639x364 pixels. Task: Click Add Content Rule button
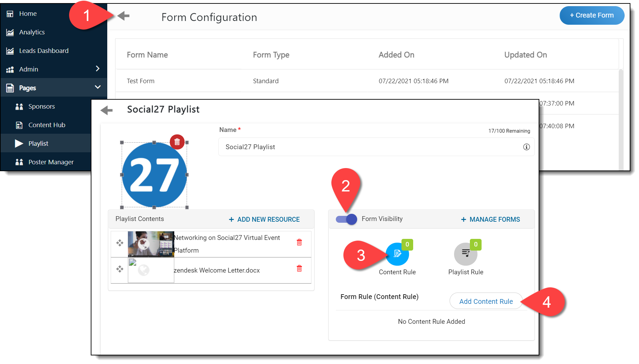486,301
